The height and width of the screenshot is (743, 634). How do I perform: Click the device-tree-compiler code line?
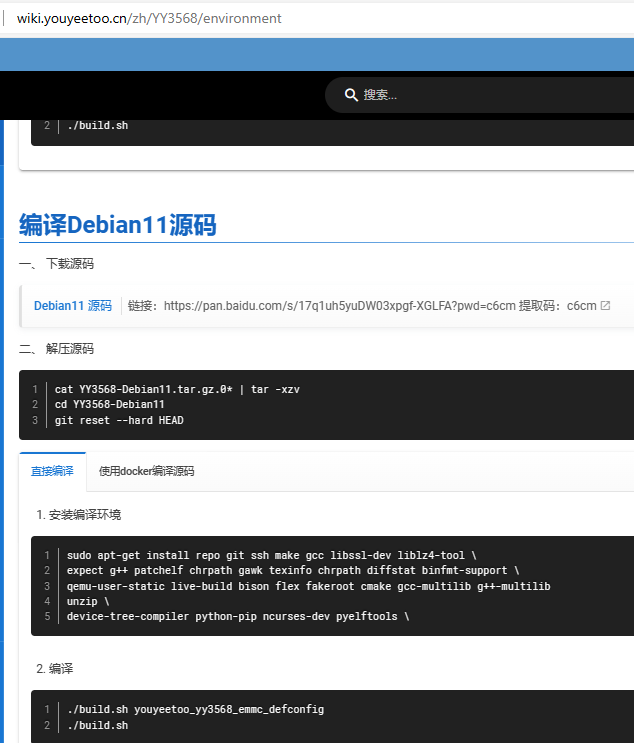(x=238, y=616)
